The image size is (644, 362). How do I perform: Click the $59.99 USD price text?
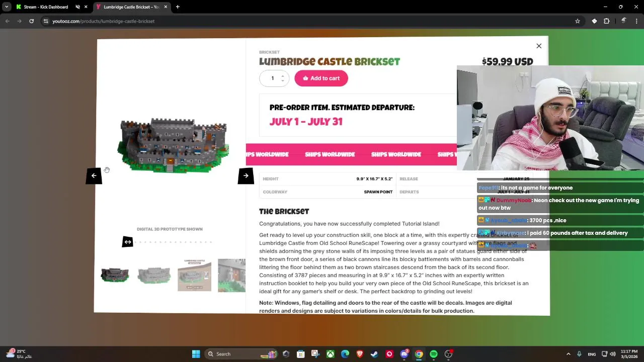(507, 62)
